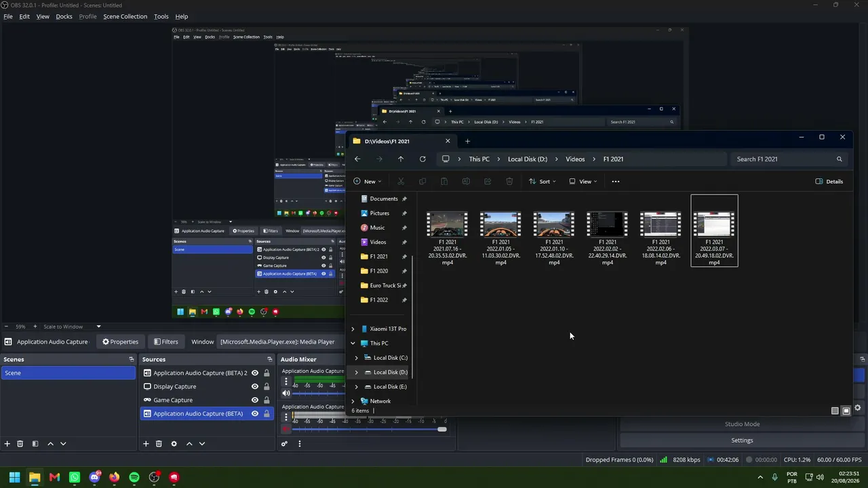Open the OBS File menu
Screen dimensions: 868x488
[8, 16]
